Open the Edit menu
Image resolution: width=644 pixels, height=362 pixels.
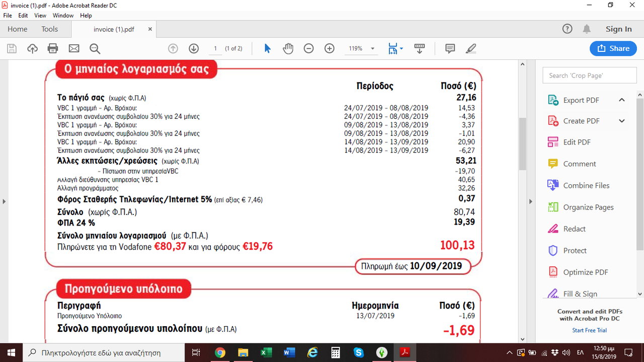[23, 16]
